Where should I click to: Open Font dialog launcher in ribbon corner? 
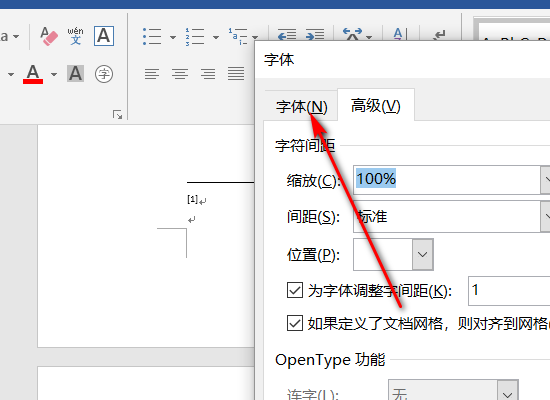118,115
